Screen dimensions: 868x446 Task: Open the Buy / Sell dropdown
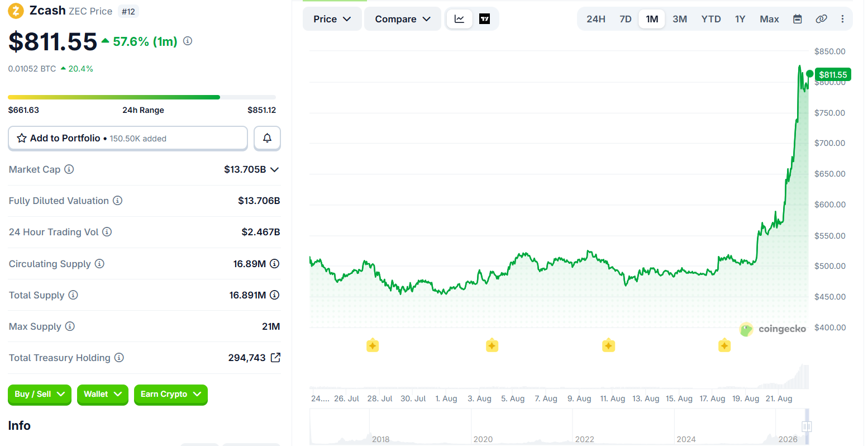pyautogui.click(x=40, y=394)
